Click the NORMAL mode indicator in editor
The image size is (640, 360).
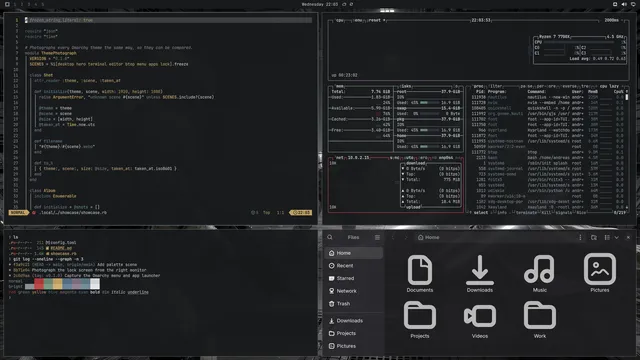click(x=18, y=213)
